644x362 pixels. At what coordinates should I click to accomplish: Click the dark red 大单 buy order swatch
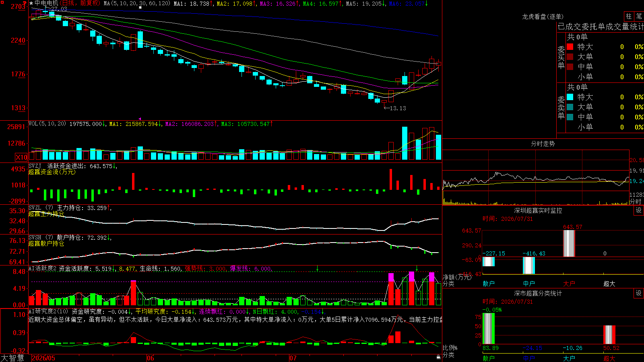click(x=570, y=57)
